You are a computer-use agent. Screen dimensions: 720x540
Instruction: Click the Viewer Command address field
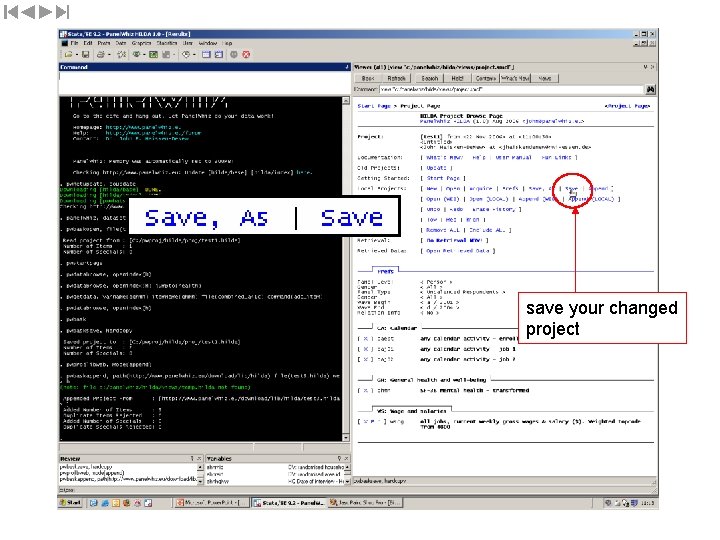pyautogui.click(x=512, y=90)
